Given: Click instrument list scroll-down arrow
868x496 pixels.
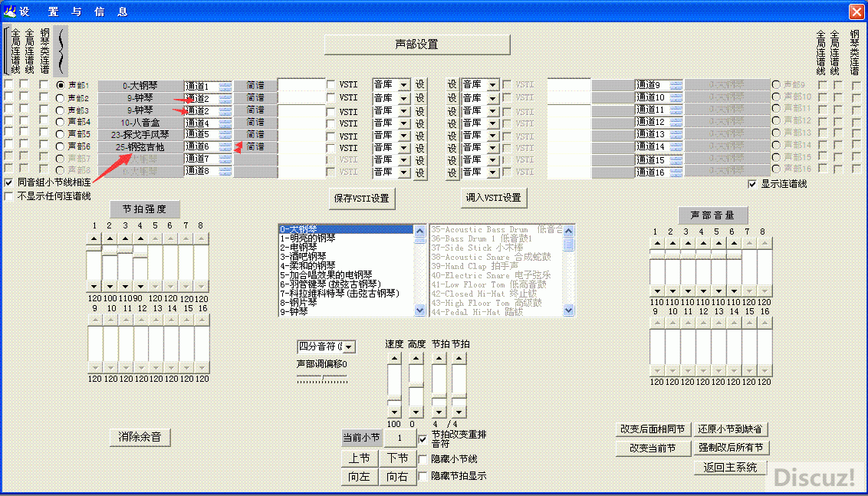Looking at the screenshot, I should [420, 310].
